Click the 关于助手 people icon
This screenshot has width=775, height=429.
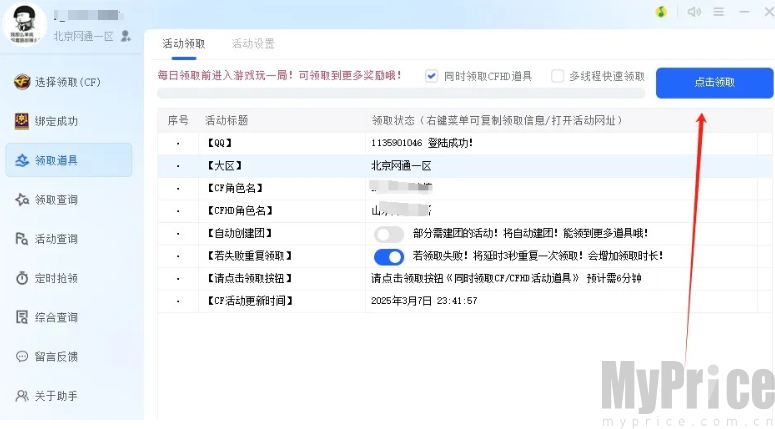coord(22,395)
